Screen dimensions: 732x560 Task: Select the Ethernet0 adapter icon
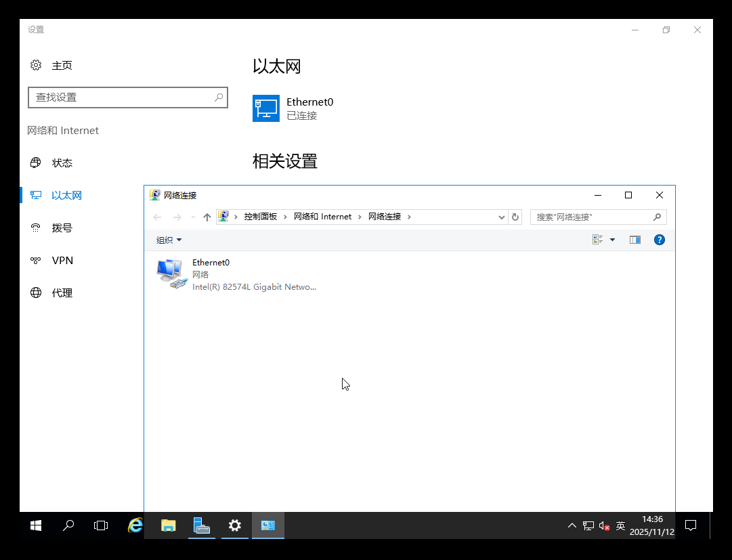click(171, 274)
